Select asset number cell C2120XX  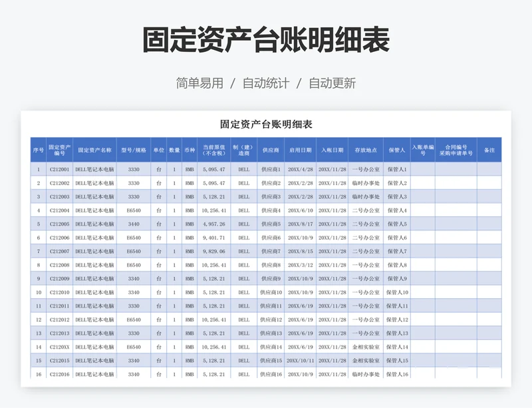click(x=60, y=347)
